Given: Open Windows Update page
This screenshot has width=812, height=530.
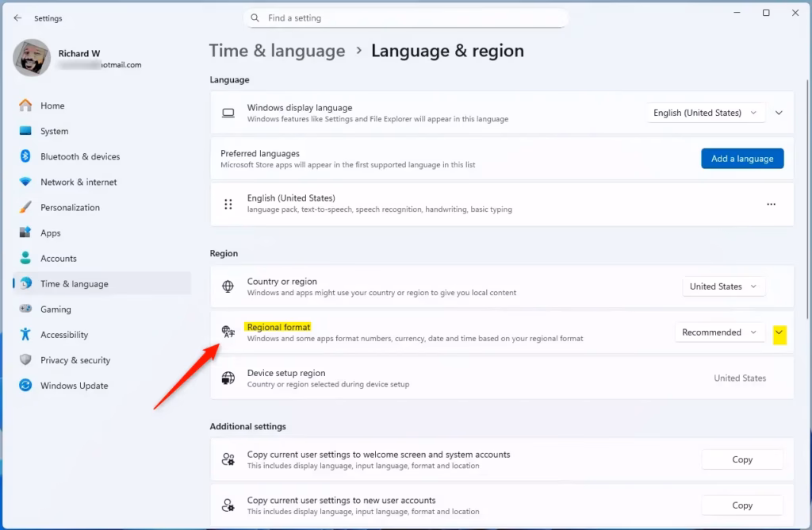Looking at the screenshot, I should tap(102, 385).
